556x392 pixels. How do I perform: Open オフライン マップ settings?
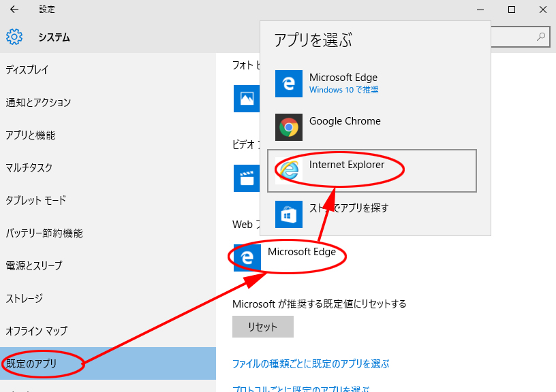pyautogui.click(x=108, y=331)
